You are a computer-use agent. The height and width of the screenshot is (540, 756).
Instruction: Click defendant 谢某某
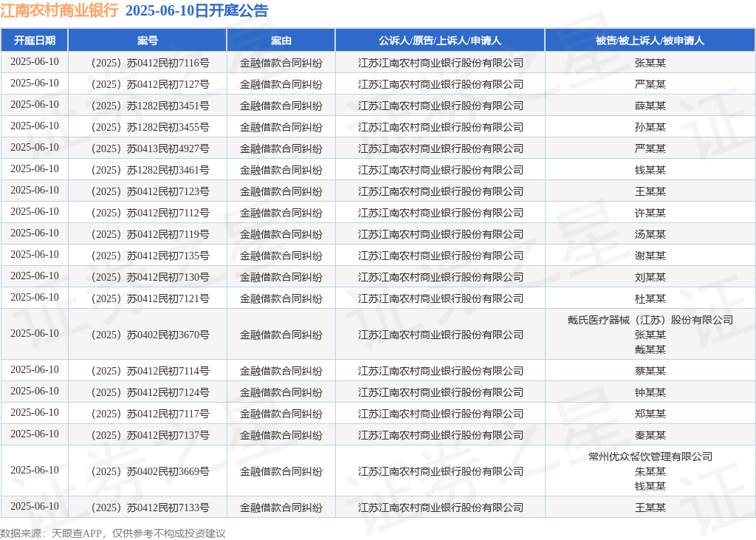650,256
